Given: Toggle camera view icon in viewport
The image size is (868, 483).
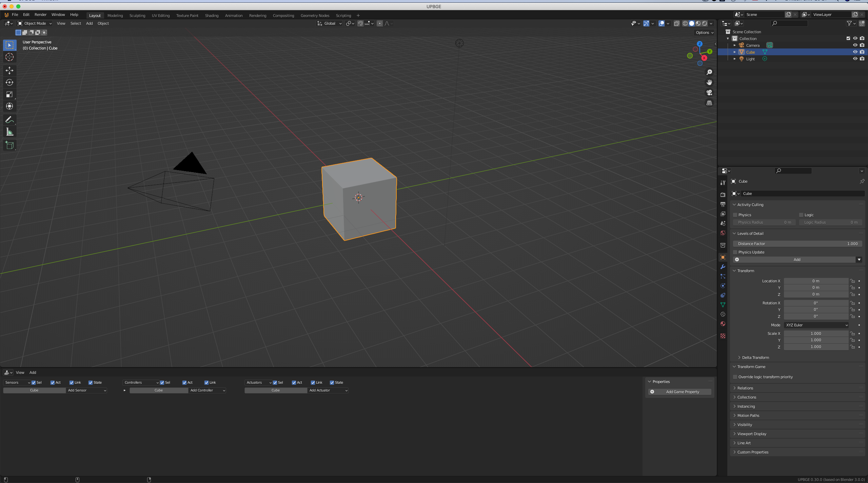Looking at the screenshot, I should point(709,93).
